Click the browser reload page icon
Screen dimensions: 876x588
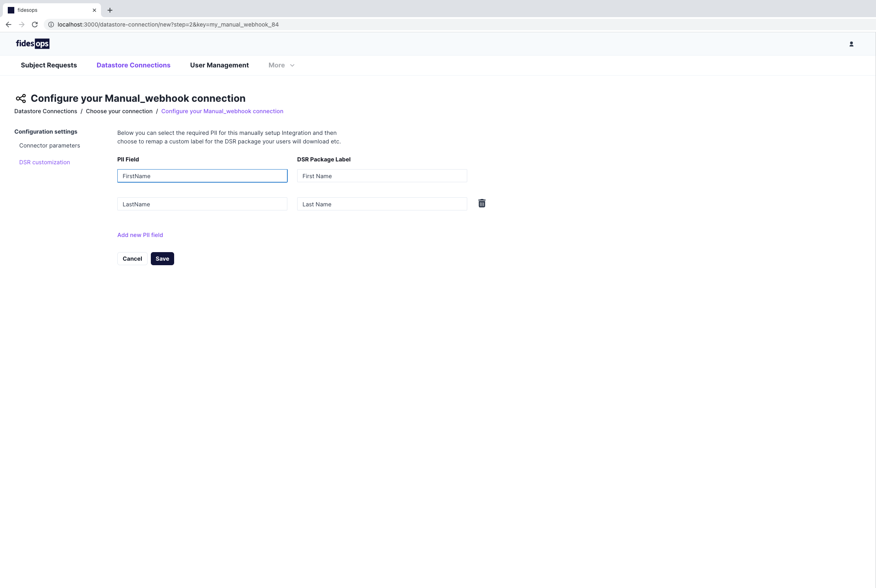[x=35, y=25]
